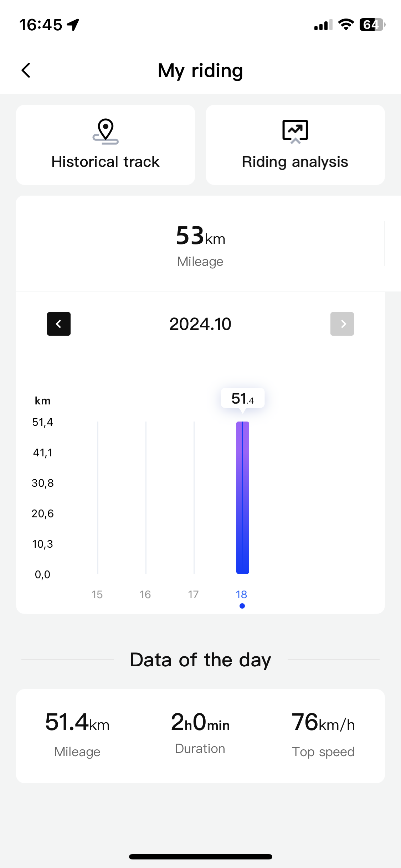Tap the Historical track map pin icon

(x=106, y=131)
